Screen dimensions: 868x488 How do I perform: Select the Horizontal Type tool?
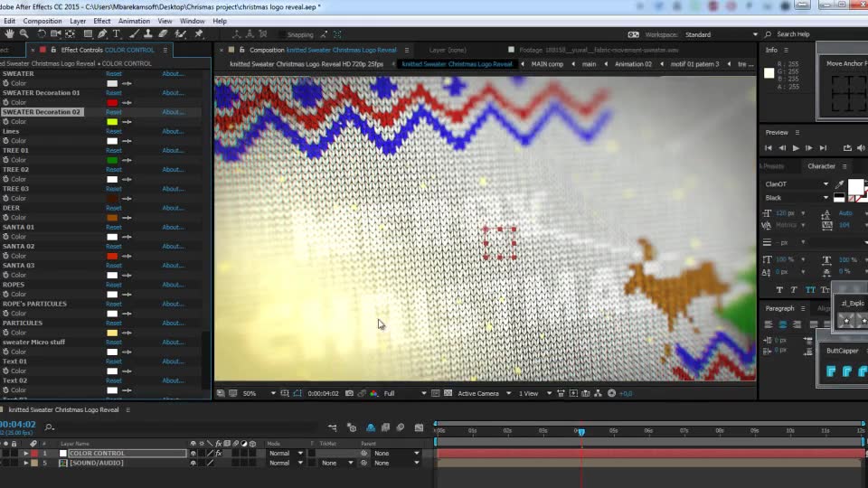point(117,33)
